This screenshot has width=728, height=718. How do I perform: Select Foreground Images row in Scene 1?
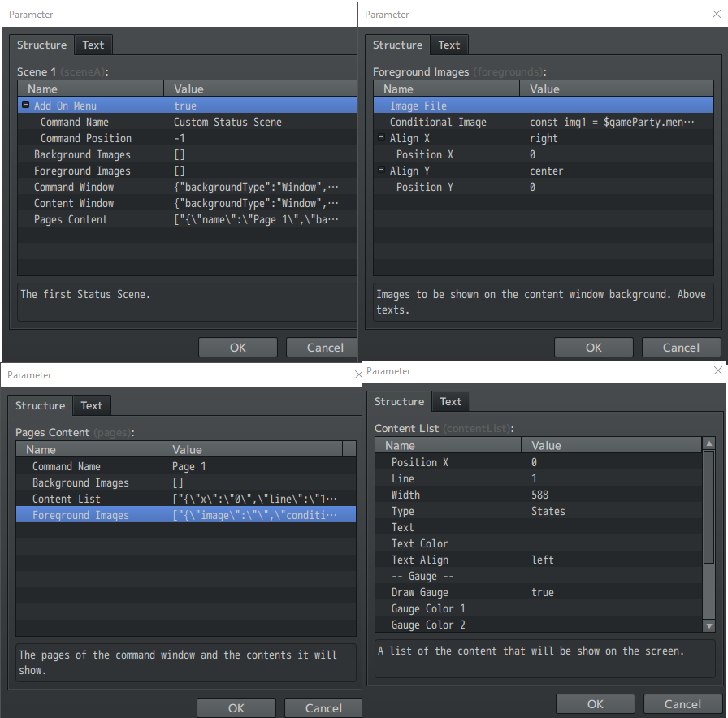coord(188,171)
